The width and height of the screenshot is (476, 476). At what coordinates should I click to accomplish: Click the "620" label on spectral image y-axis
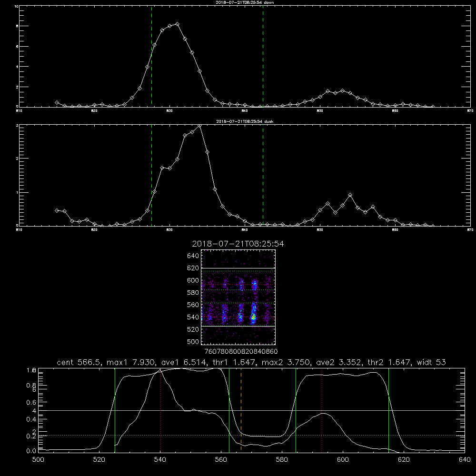coord(193,268)
